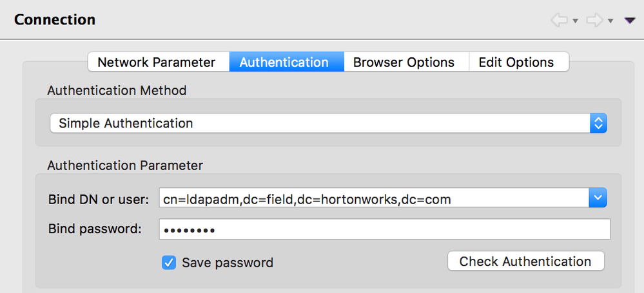
Task: Switch to the Network Parameter tab
Action: pos(157,62)
